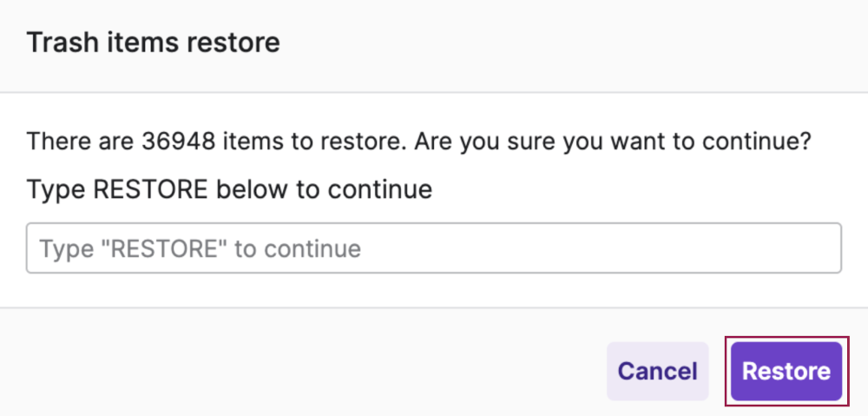The width and height of the screenshot is (868, 416).
Task: Click the dialog header bar
Action: tap(521, 43)
